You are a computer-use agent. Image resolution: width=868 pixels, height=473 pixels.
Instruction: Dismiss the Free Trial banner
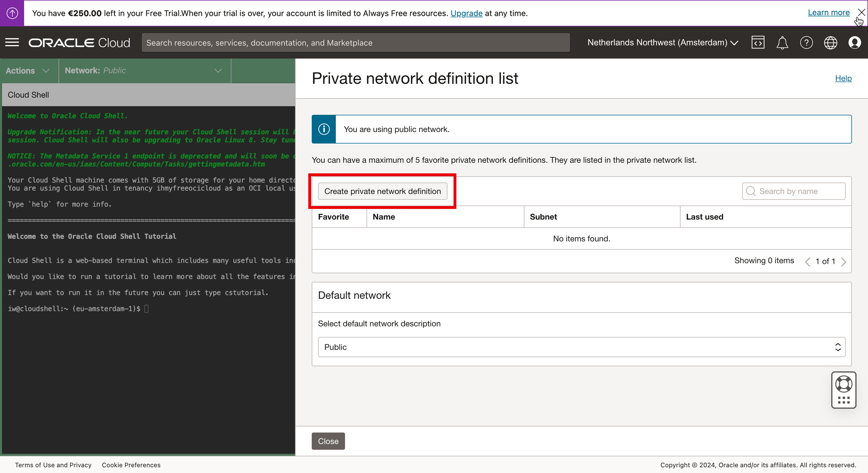(x=861, y=12)
